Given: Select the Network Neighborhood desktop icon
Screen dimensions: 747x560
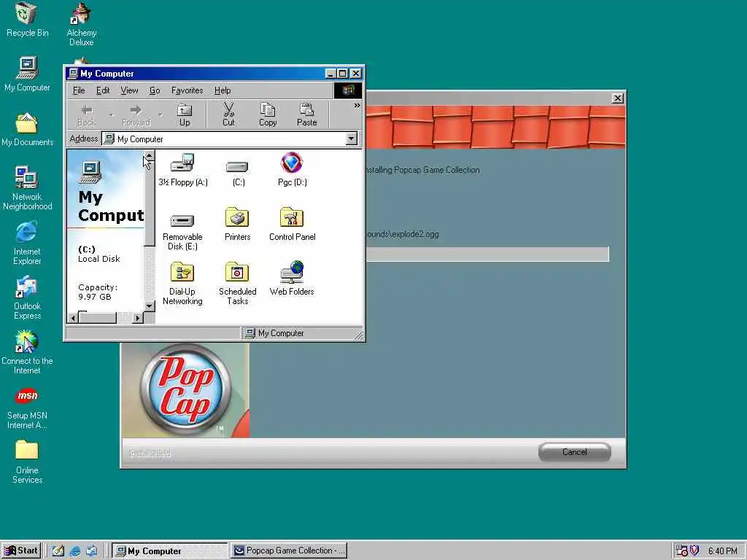Looking at the screenshot, I should coord(27,188).
